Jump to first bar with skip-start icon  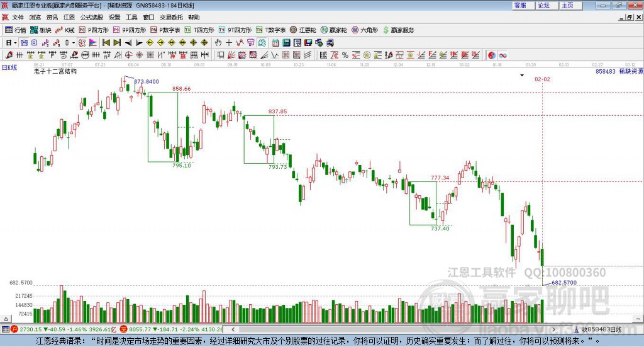106,43
